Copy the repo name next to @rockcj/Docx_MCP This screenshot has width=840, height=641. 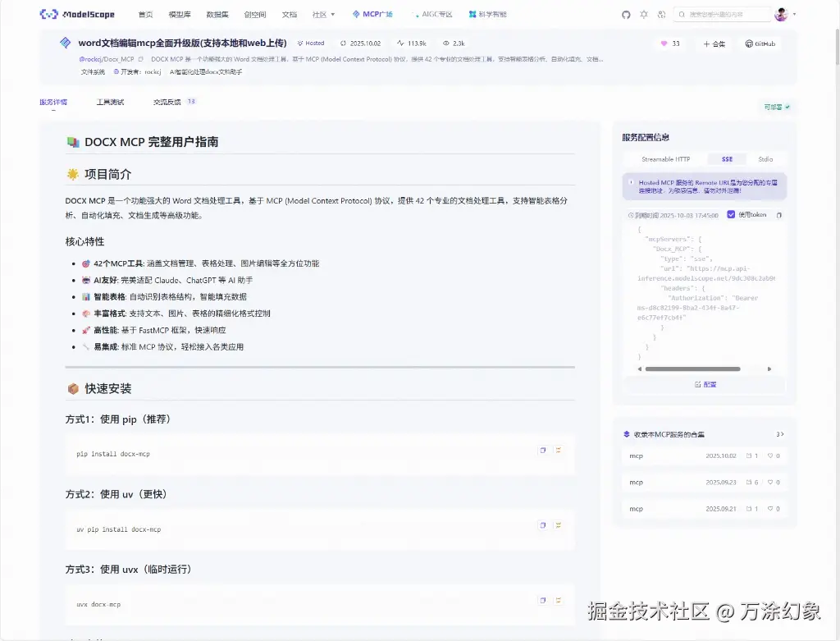[x=141, y=59]
